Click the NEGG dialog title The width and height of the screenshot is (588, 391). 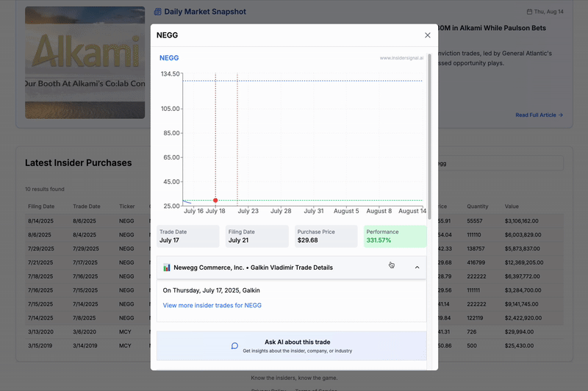[x=168, y=35]
